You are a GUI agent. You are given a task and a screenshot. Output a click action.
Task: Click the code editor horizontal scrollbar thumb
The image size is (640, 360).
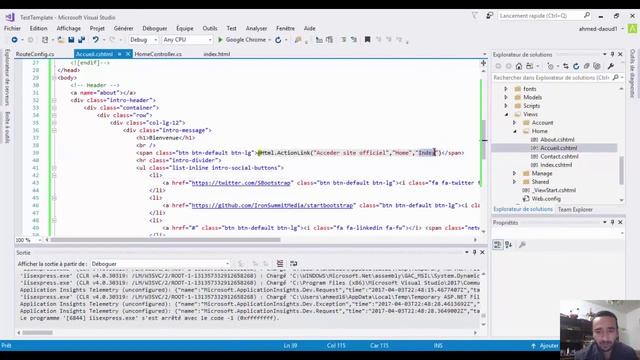coord(165,240)
